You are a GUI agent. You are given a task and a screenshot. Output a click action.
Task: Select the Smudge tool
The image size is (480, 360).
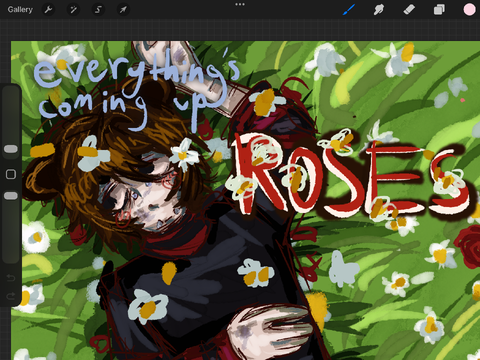point(379,10)
